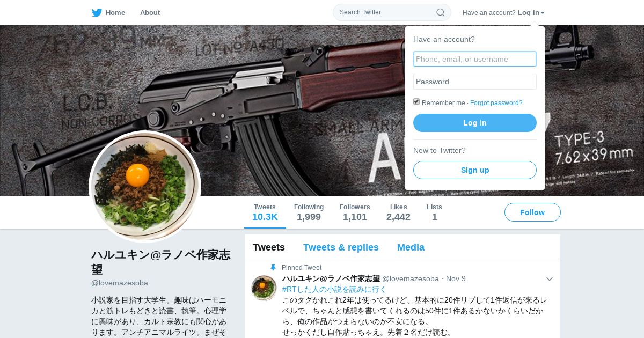The width and height of the screenshot is (644, 338).
Task: Open the About menu item
Action: pyautogui.click(x=150, y=12)
